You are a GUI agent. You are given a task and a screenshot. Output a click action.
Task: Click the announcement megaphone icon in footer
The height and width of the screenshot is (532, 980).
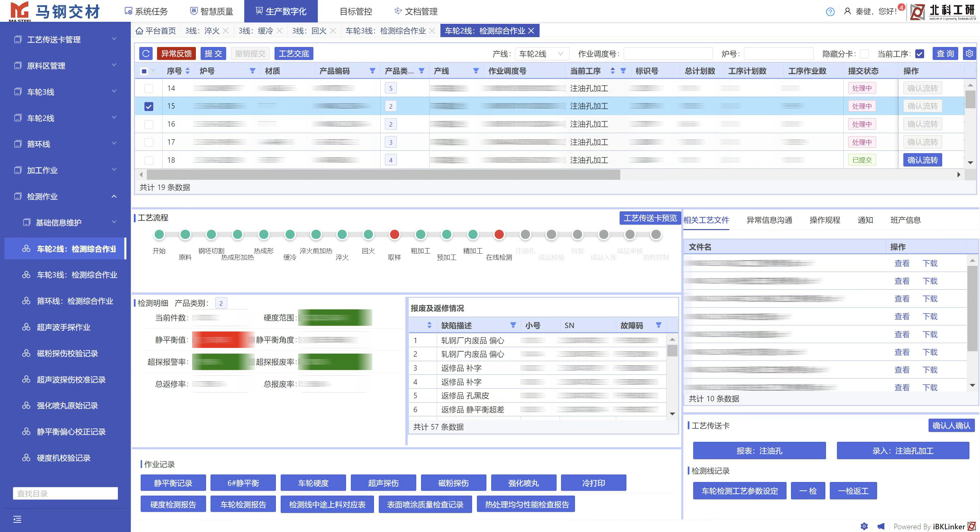881,526
